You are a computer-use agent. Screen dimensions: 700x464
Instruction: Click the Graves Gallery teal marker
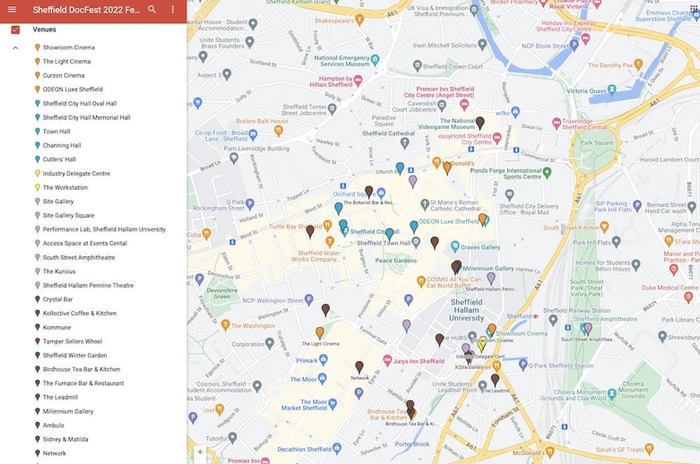(455, 246)
